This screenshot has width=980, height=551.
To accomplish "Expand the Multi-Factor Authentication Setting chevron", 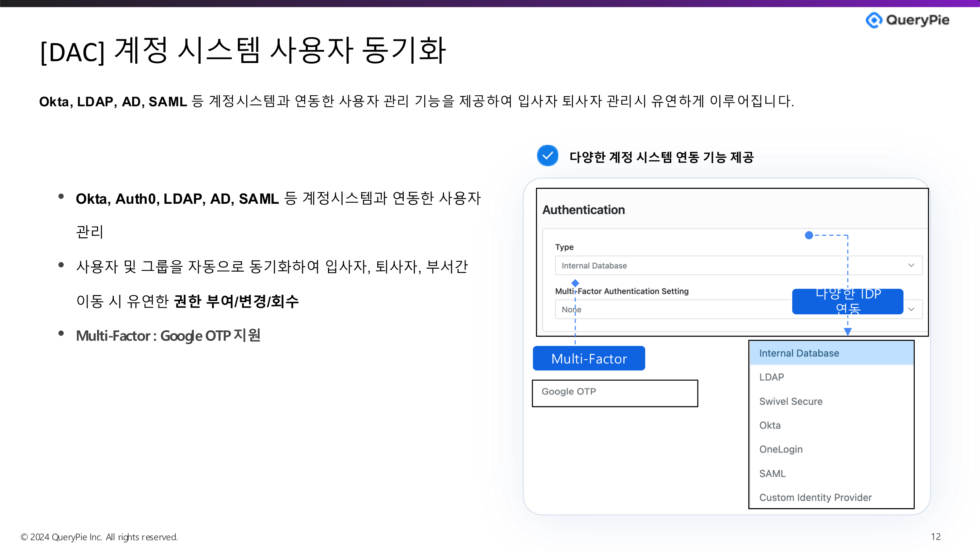I will tap(911, 309).
